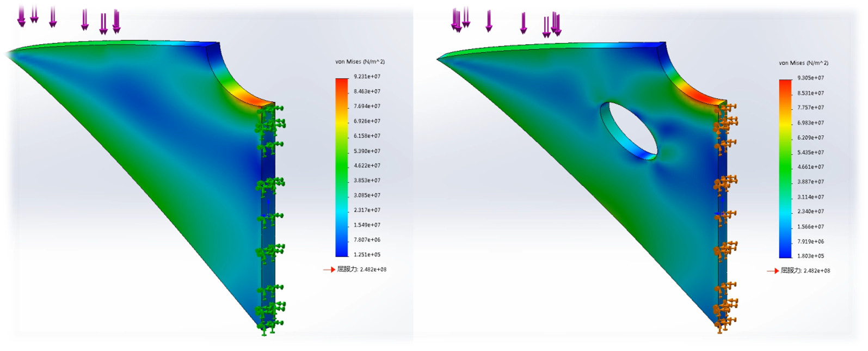Click the right plot's von Mises legend title
This screenshot has height=351, width=868.
coord(803,63)
